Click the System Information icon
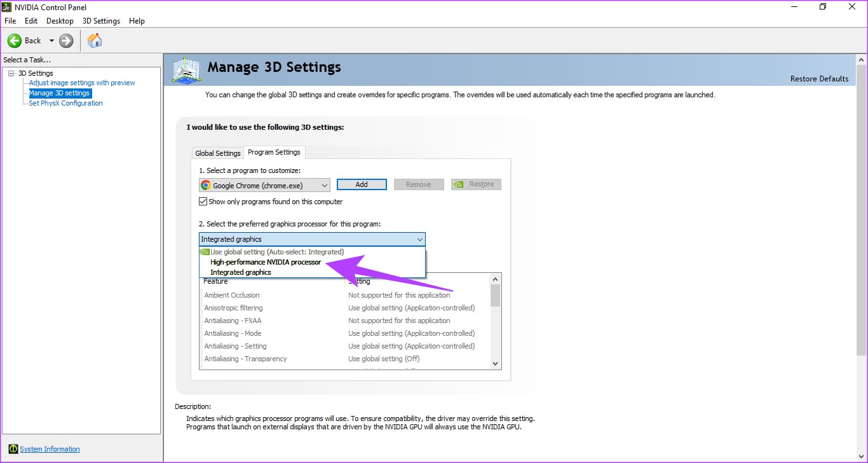The height and width of the screenshot is (463, 868). click(x=13, y=449)
